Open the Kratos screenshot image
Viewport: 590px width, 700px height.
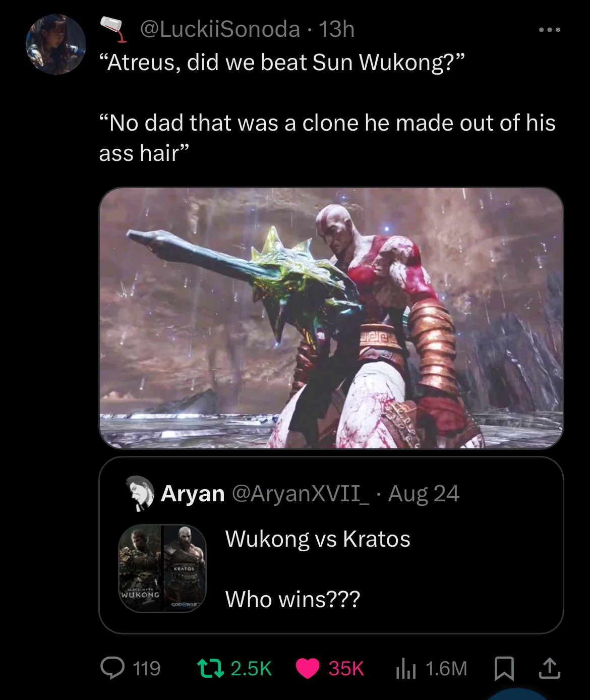click(x=331, y=318)
